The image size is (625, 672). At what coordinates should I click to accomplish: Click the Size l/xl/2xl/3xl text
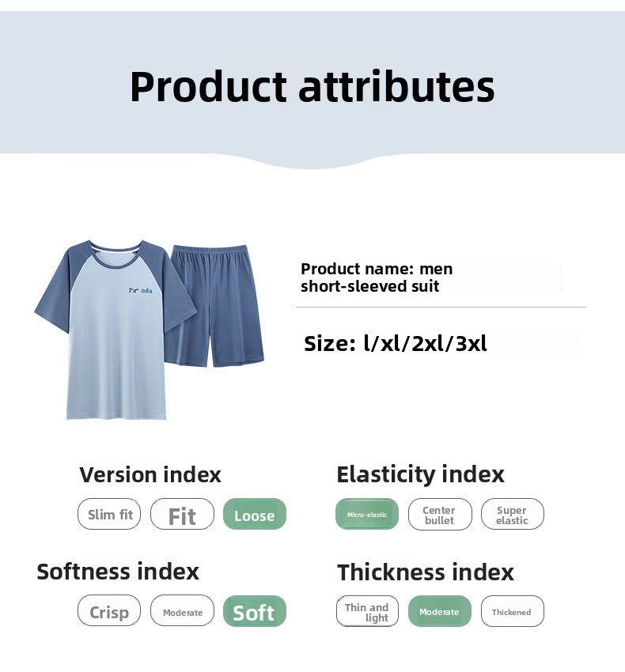pyautogui.click(x=395, y=343)
